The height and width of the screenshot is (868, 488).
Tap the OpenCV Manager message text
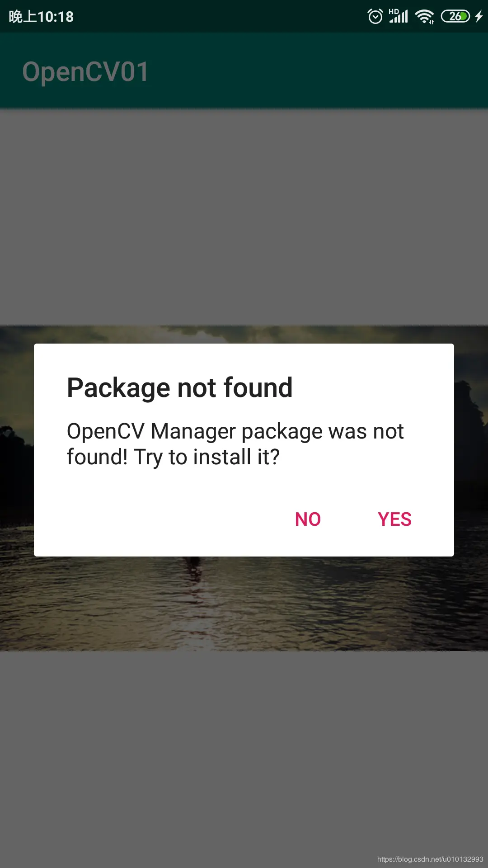pos(235,444)
